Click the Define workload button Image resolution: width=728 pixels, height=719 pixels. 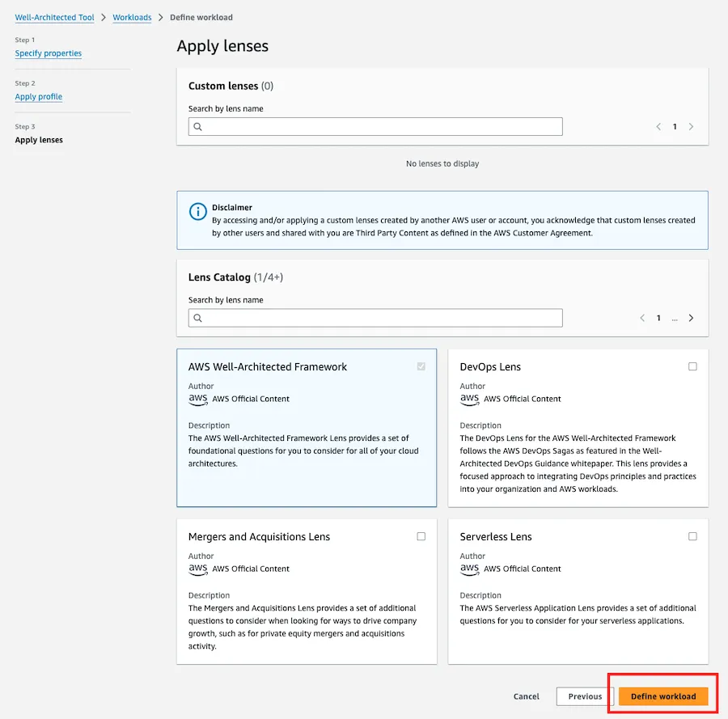(663, 696)
